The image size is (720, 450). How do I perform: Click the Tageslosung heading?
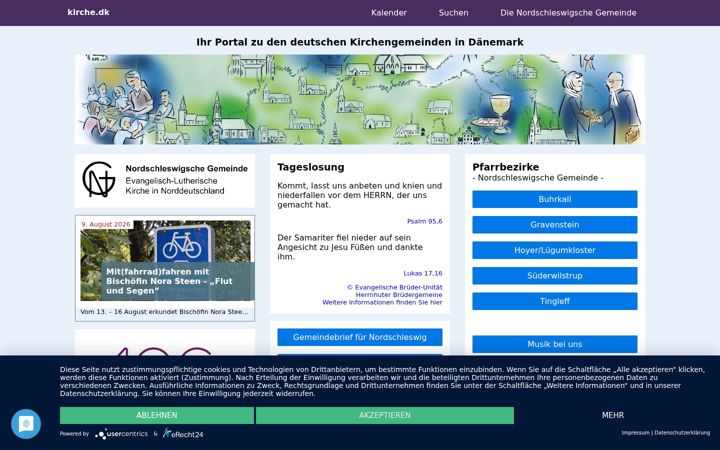coord(311,167)
